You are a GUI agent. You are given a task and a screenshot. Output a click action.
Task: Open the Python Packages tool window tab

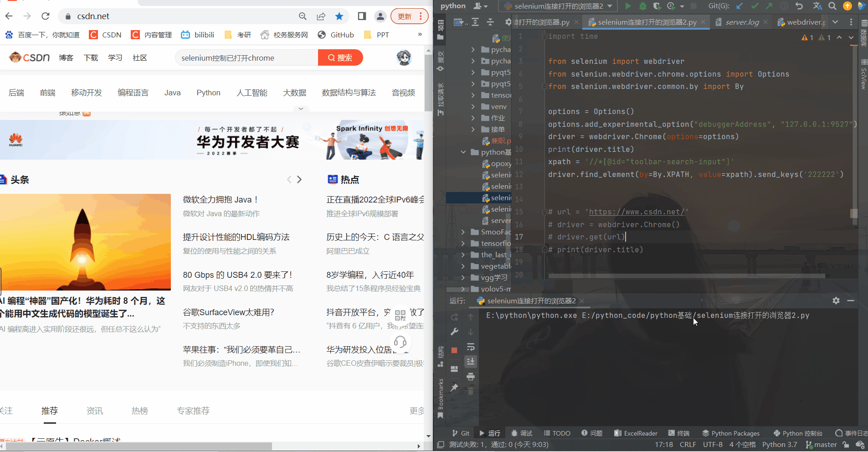coord(731,433)
